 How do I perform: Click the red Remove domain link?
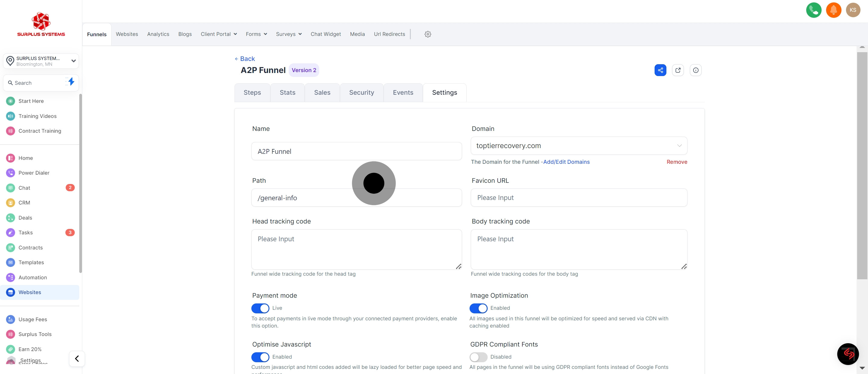coord(677,162)
